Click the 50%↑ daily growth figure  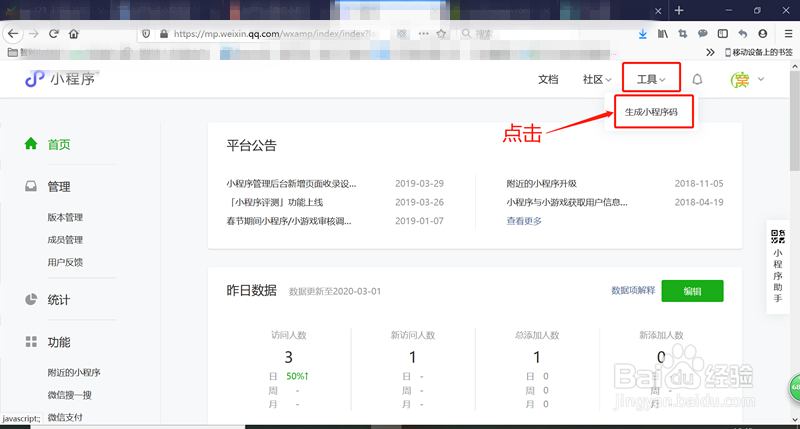pos(297,376)
